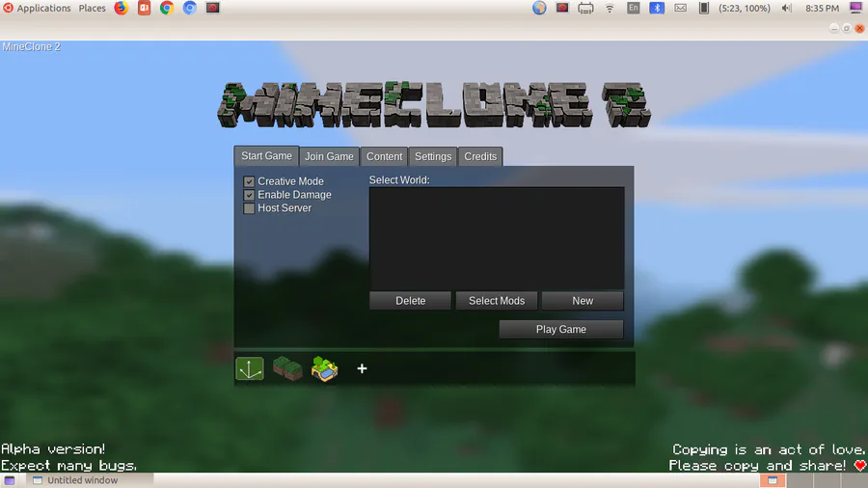The height and width of the screenshot is (488, 868).
Task: Open the battery indicator icon
Action: click(704, 8)
